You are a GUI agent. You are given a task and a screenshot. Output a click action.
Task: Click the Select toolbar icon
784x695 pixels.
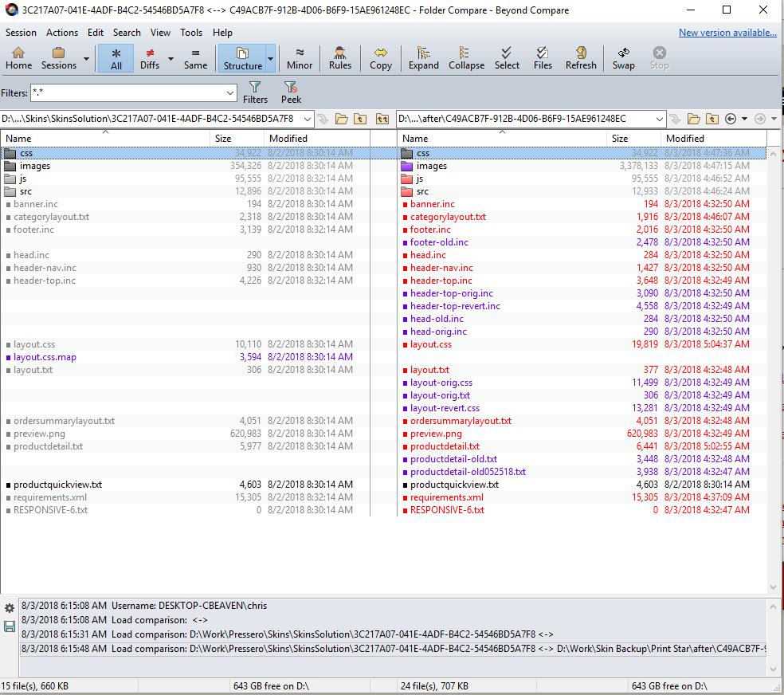[507, 58]
